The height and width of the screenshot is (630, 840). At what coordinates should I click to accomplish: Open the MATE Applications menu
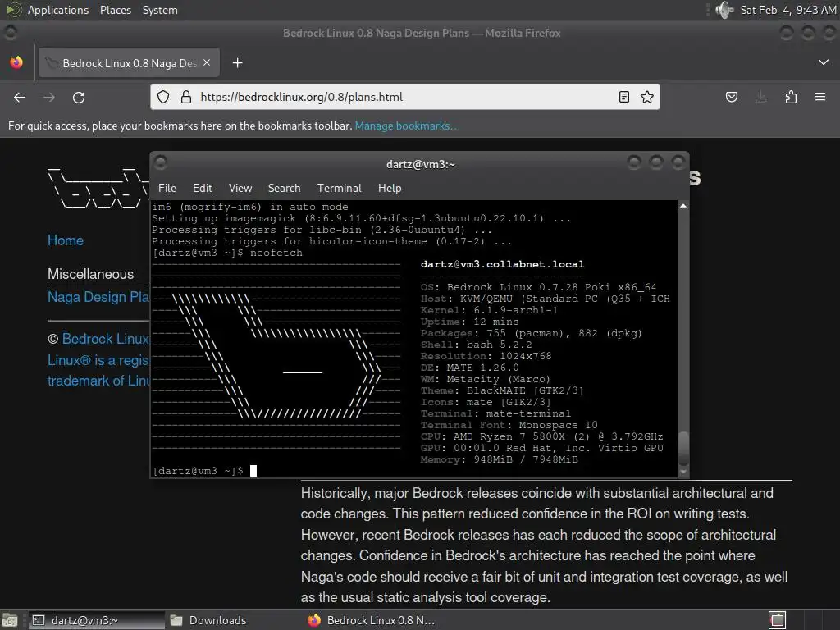click(x=48, y=10)
